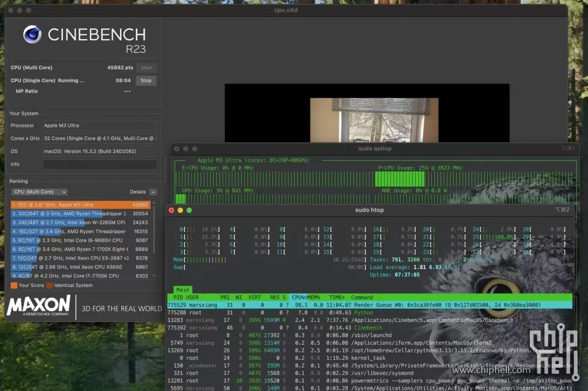Select the powermetrics process row 13281
This screenshot has height=391, width=588.
[x=370, y=381]
